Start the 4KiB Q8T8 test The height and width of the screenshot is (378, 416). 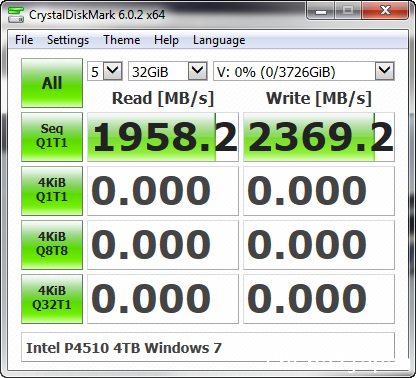52,245
